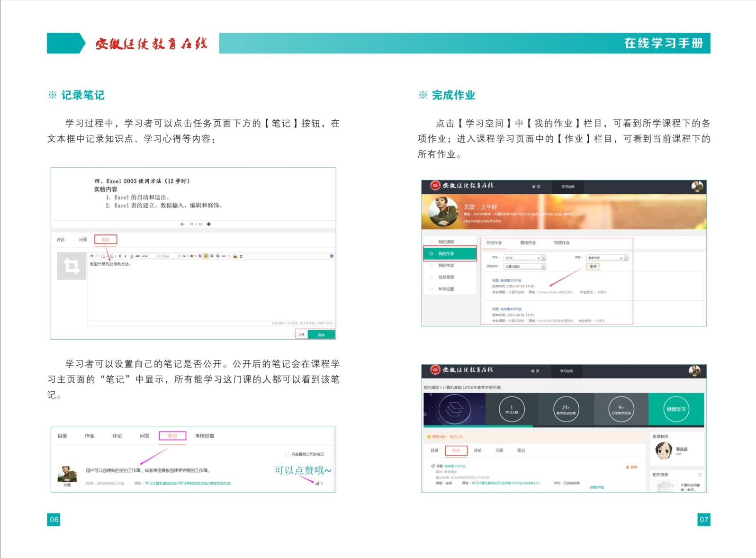The height and width of the screenshot is (558, 756).
Task: Open the 完成第4次作业 link
Action: [511, 309]
